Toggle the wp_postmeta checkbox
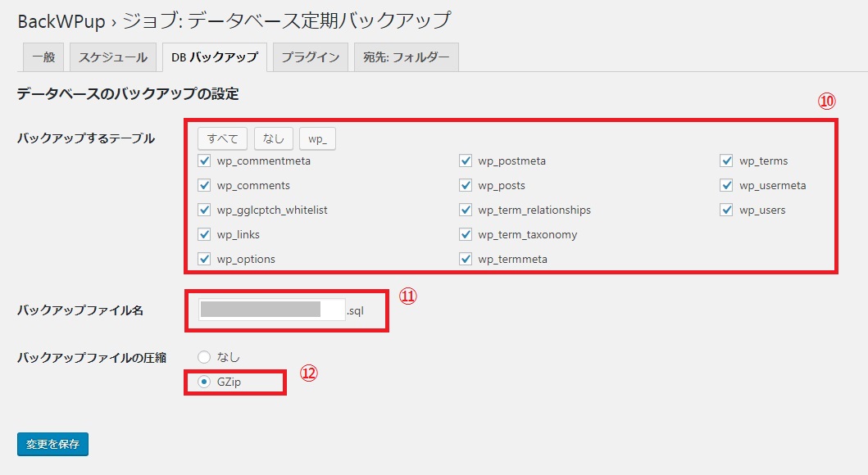The height and width of the screenshot is (475, 868). pyautogui.click(x=466, y=161)
